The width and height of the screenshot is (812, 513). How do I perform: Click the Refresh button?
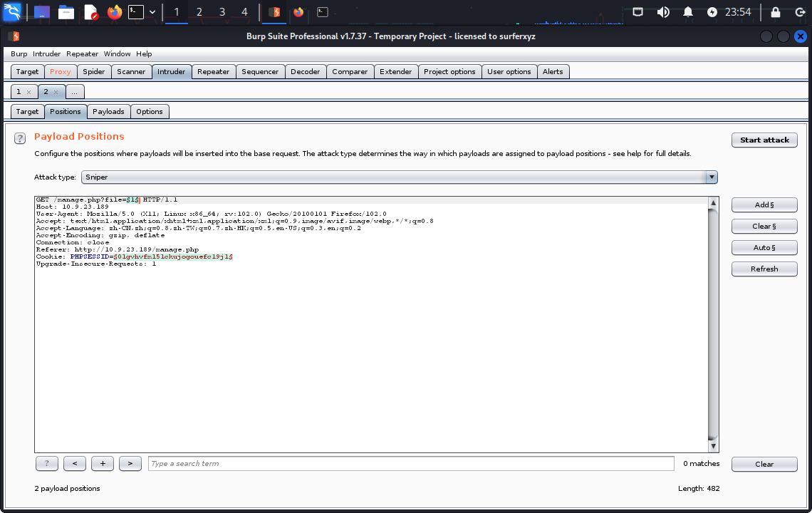click(764, 269)
